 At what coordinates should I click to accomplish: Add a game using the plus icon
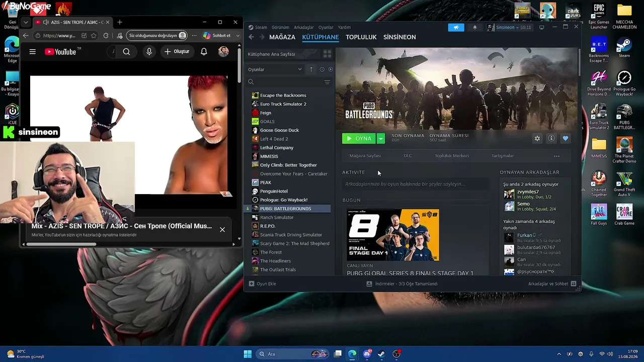252,284
